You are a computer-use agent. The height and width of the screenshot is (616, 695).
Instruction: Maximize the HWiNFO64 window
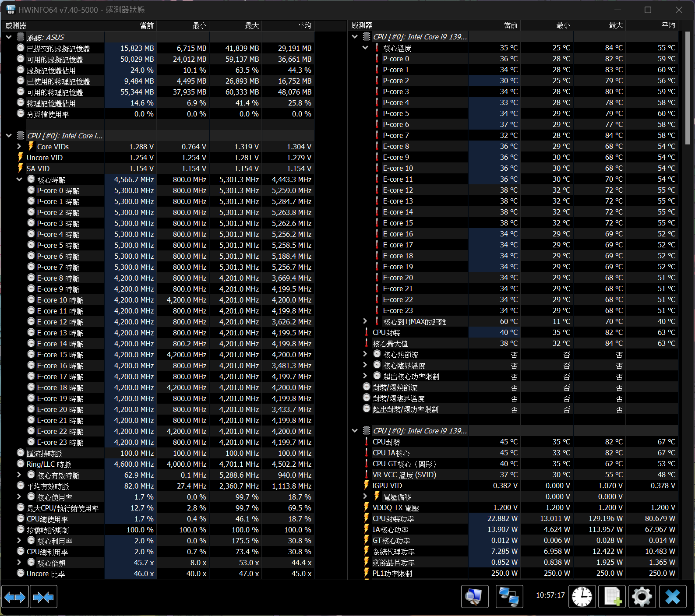click(648, 10)
